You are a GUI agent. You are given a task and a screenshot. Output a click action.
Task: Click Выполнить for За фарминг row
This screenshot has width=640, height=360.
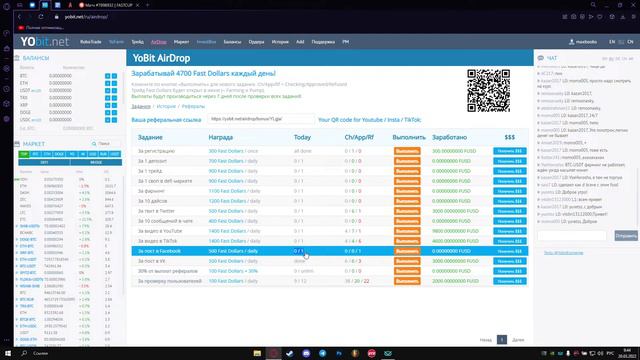click(x=407, y=191)
